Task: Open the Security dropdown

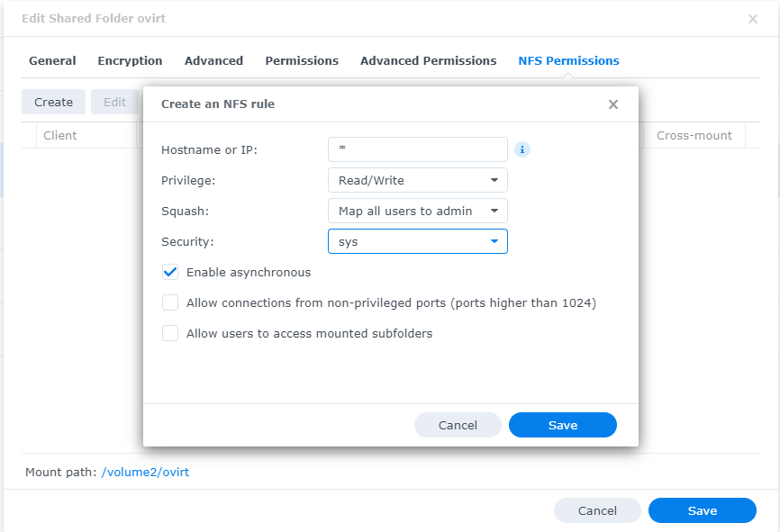Action: (417, 241)
